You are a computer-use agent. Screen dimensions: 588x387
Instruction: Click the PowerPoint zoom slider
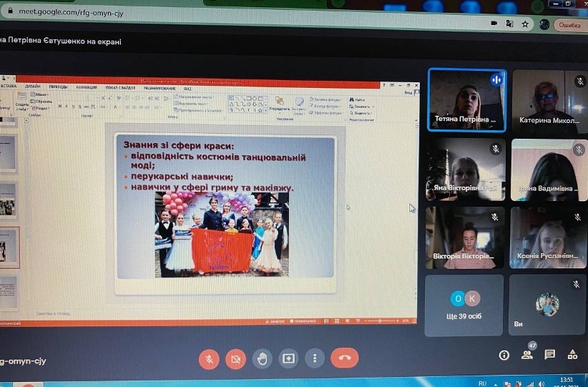[x=381, y=321]
